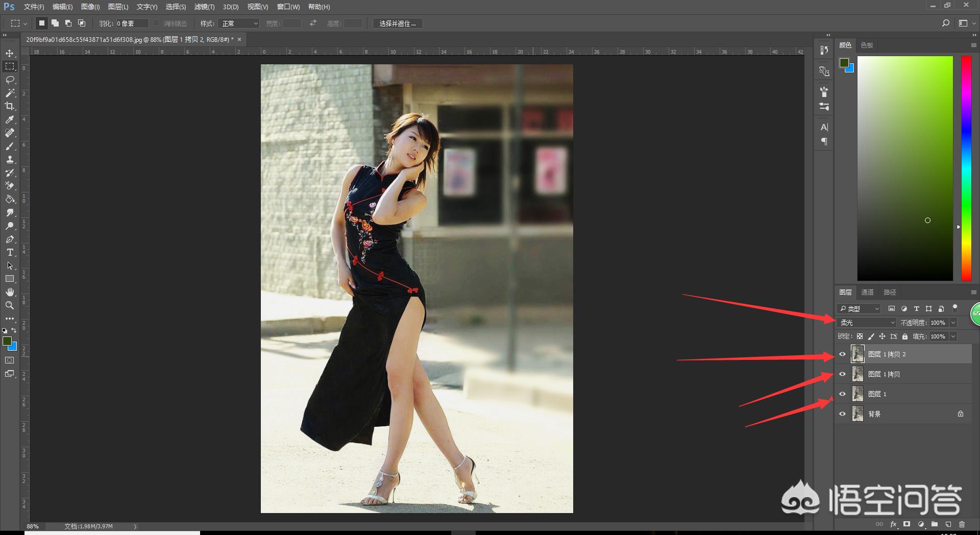Open Layers panel flyout menu
Image resolution: width=980 pixels, height=535 pixels.
(x=973, y=293)
